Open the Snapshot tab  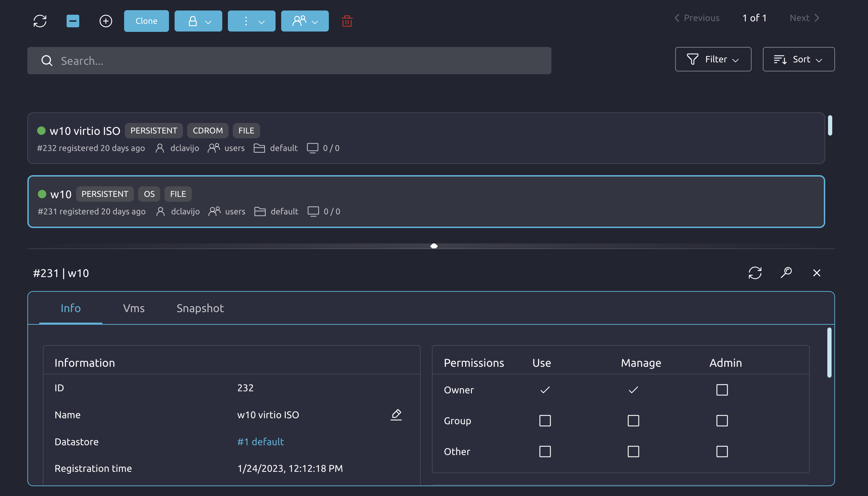click(x=200, y=308)
